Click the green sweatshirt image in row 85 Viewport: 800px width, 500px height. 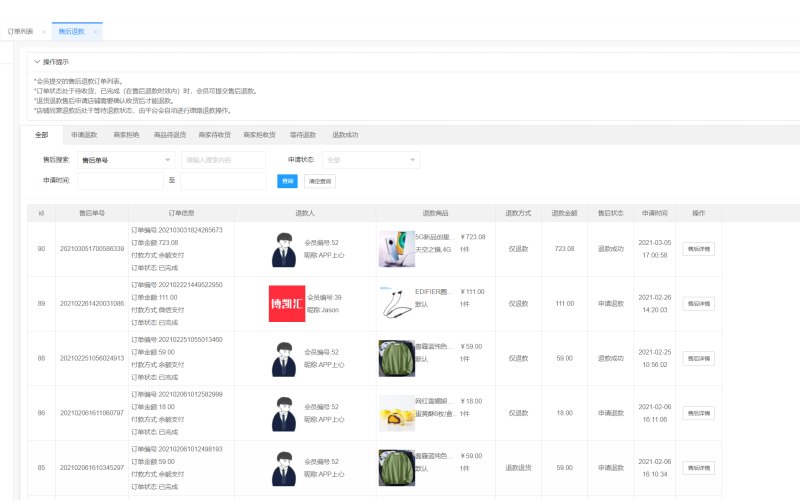tap(396, 468)
